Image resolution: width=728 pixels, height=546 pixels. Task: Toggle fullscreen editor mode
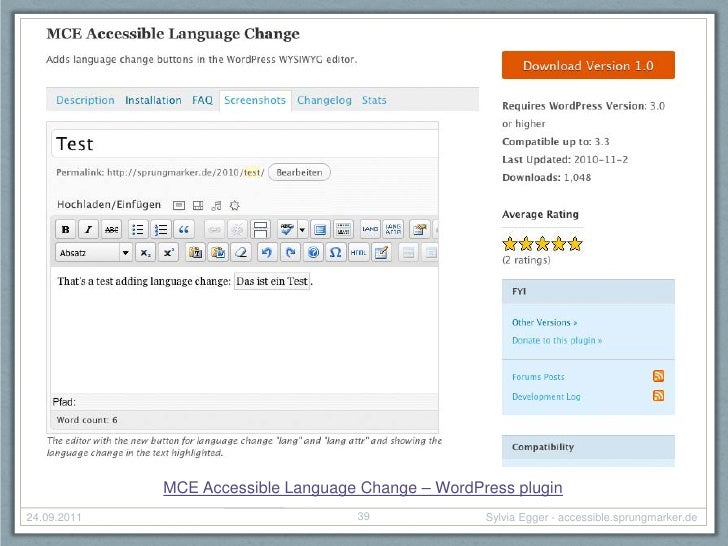(320, 229)
